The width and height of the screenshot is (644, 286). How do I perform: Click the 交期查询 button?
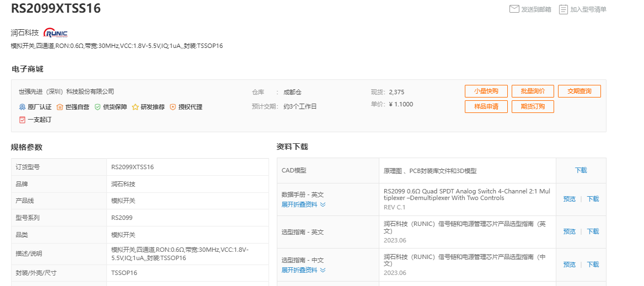[x=579, y=91]
